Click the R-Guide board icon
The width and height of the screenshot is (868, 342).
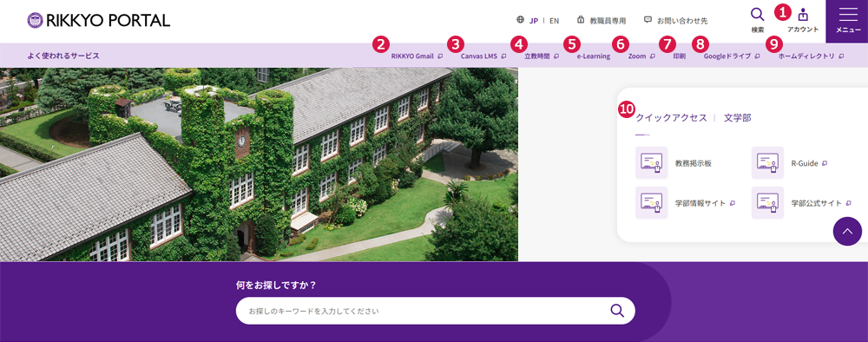pyautogui.click(x=767, y=162)
